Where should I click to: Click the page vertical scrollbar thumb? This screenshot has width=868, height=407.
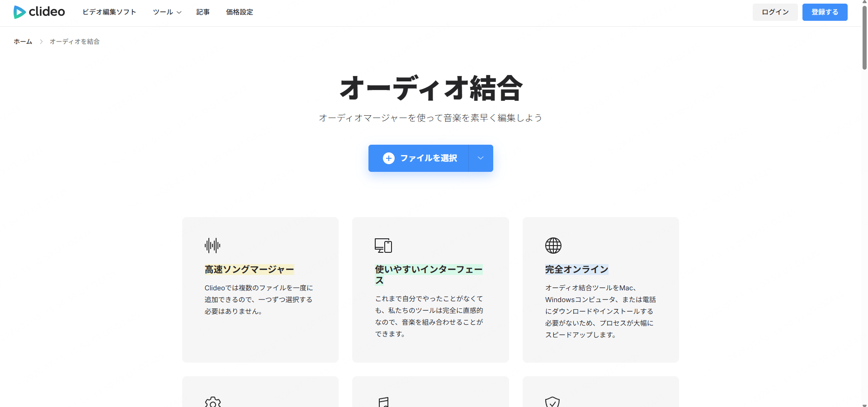864,38
